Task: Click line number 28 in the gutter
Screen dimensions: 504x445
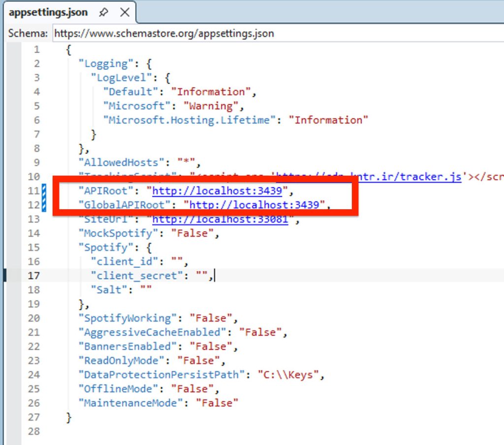Action: point(34,431)
